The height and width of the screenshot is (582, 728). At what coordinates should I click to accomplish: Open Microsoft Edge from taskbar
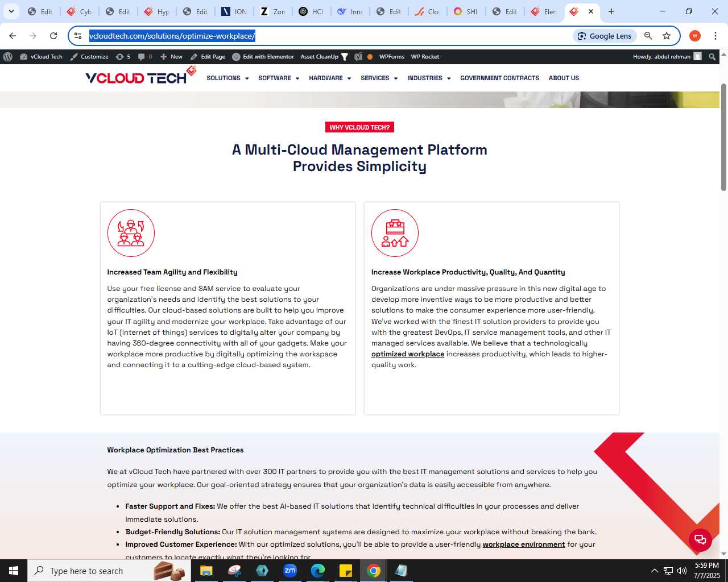(318, 571)
